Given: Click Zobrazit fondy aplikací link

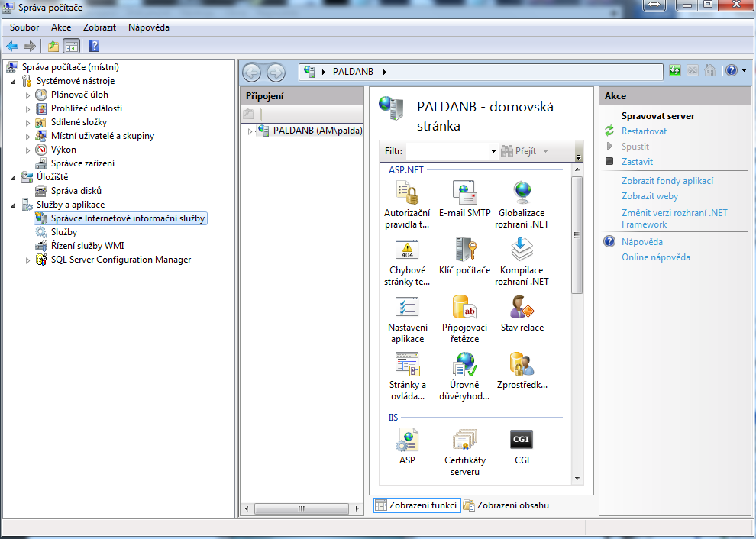Looking at the screenshot, I should click(667, 181).
